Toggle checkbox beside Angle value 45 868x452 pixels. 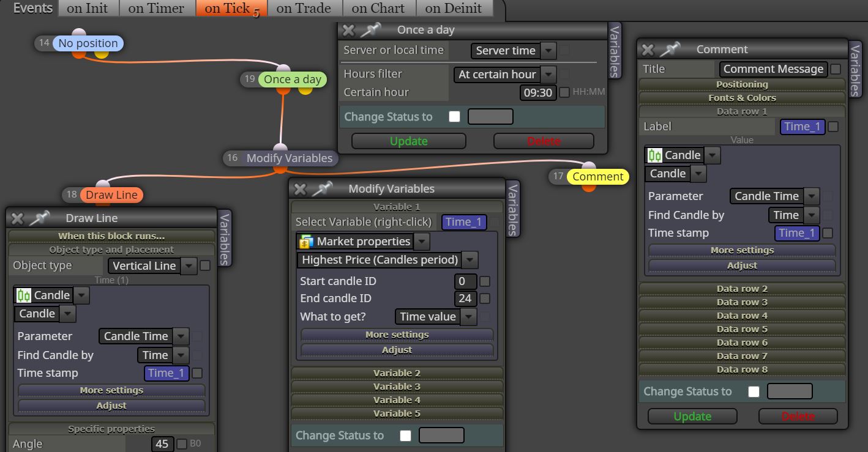click(182, 444)
